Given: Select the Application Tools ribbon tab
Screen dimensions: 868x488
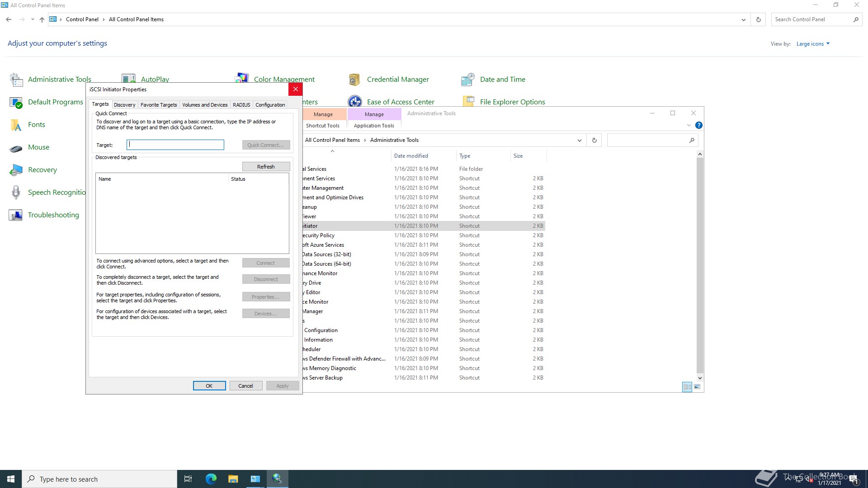Looking at the screenshot, I should [374, 126].
